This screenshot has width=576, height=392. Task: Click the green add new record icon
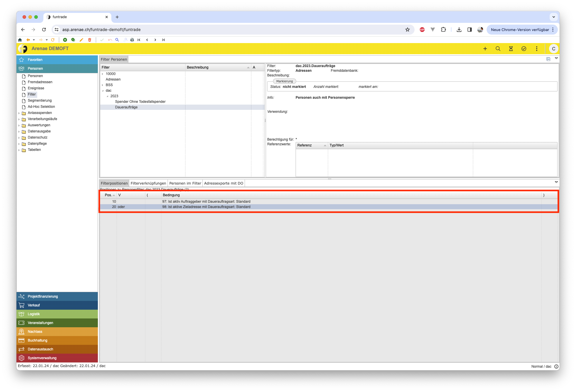coord(65,40)
